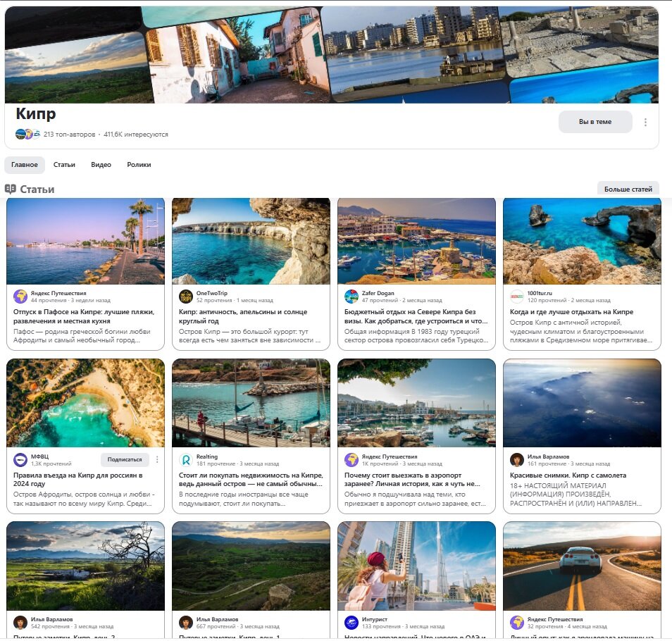Switch to the Видео tab

pos(101,165)
